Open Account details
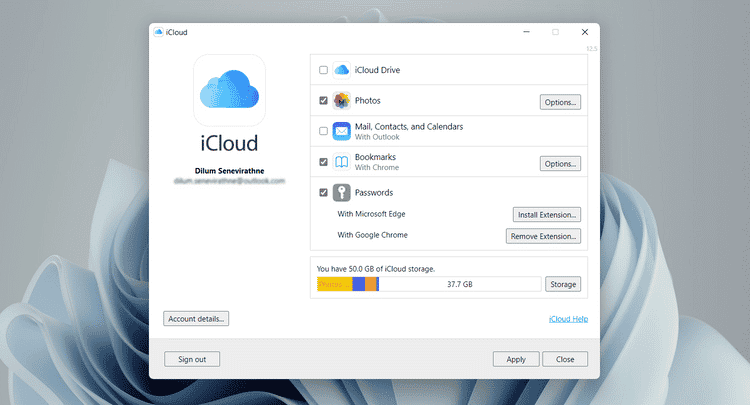750x405 pixels. [196, 318]
